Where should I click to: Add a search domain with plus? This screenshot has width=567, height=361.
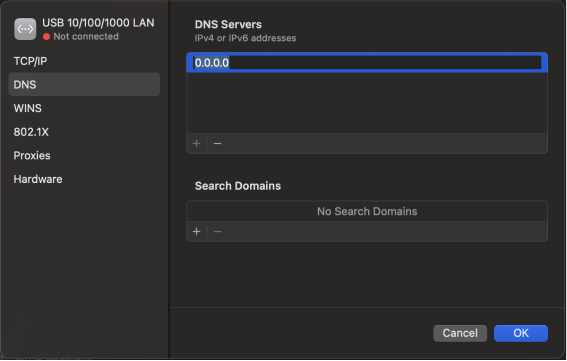(x=196, y=232)
